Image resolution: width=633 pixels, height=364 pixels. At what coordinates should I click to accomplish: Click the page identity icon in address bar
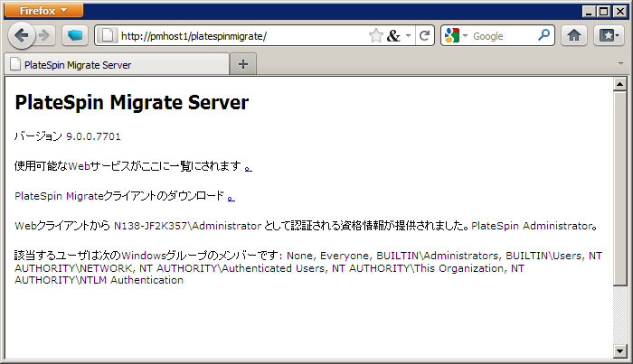pos(108,36)
